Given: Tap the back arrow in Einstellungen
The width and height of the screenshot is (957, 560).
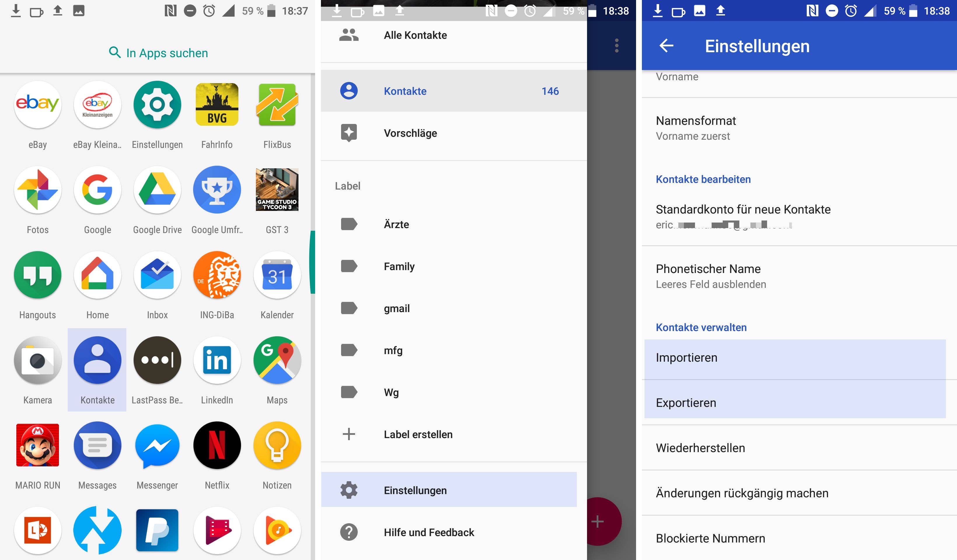Looking at the screenshot, I should tap(666, 45).
